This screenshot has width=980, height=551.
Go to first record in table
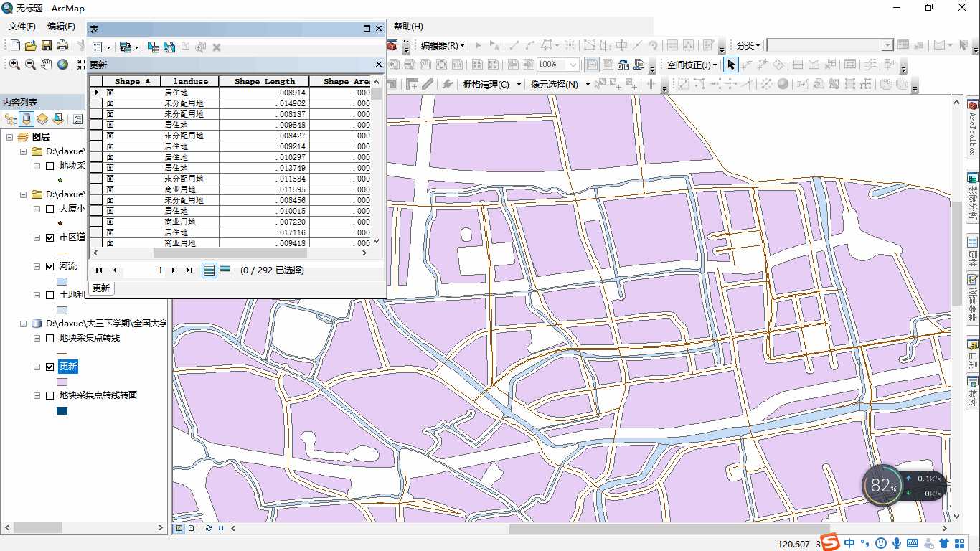tap(99, 270)
